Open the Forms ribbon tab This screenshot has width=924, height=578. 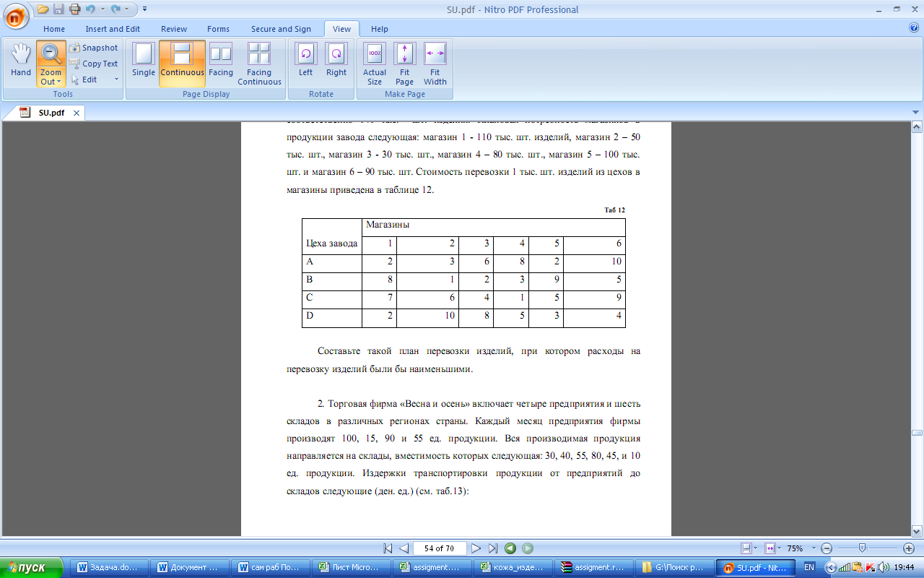tap(218, 29)
